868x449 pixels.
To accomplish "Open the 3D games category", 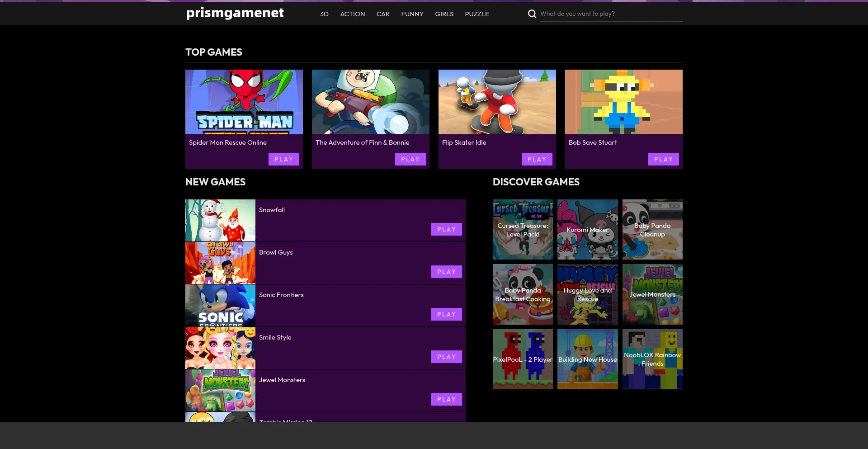I will point(324,14).
